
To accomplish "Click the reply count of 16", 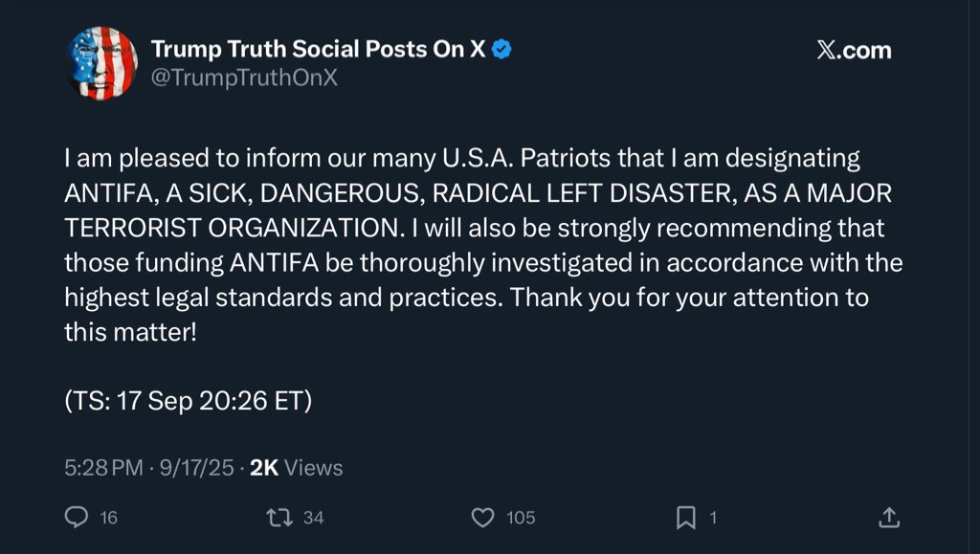I will 108,518.
